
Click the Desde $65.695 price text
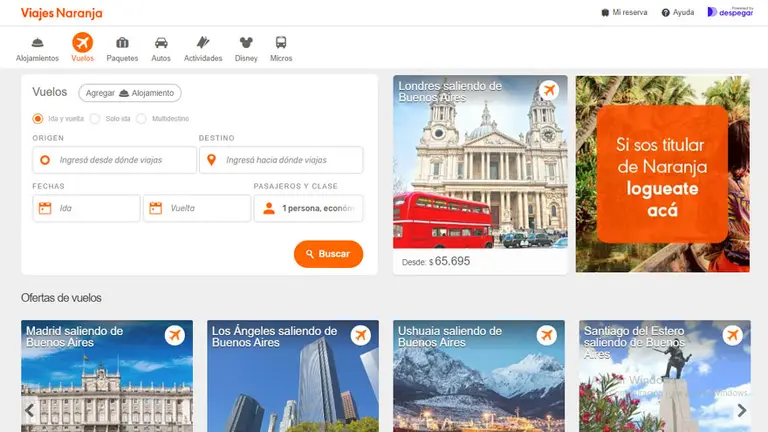(436, 262)
